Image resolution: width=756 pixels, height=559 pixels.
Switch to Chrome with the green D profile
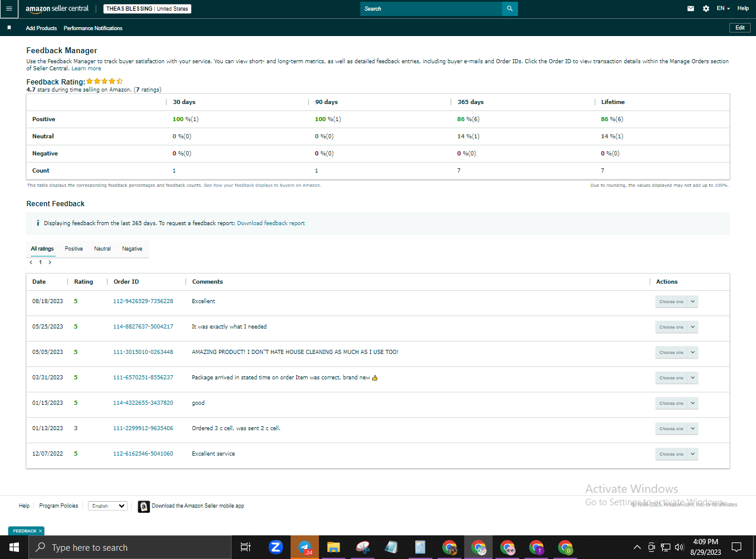(565, 547)
